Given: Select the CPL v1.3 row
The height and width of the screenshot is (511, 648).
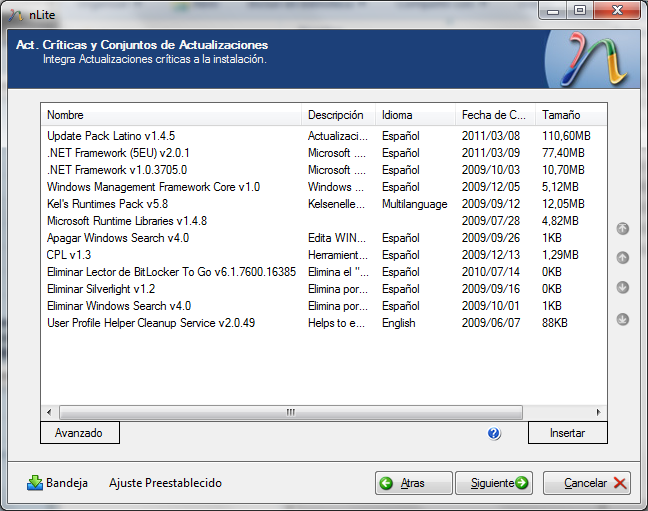Looking at the screenshot, I should [x=324, y=255].
